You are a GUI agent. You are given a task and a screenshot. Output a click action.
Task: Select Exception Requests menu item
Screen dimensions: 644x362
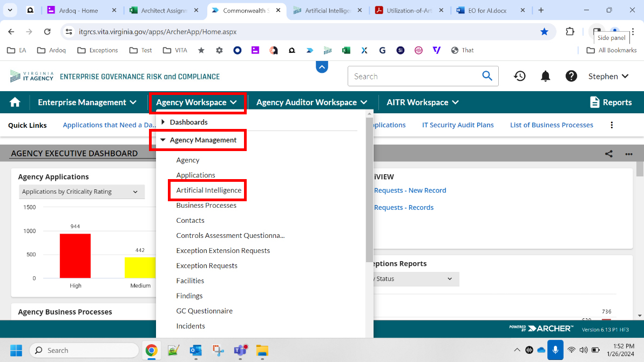point(207,265)
